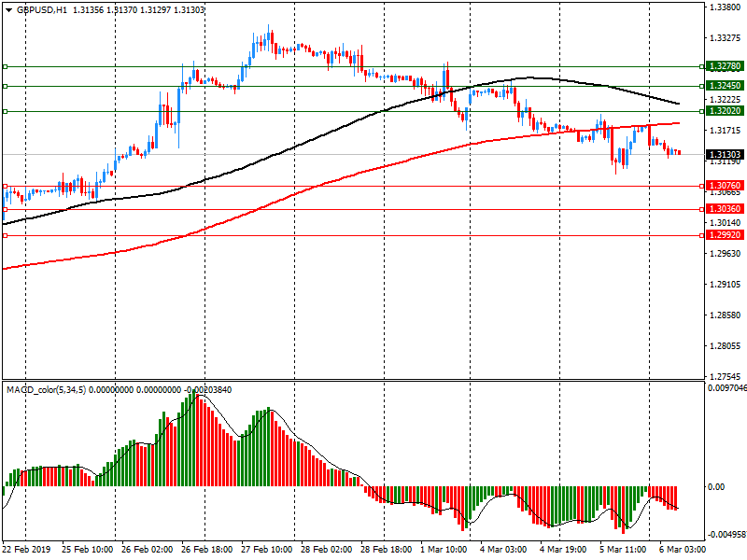747x560 pixels.
Task: Select the 1.29920 red price label
Action: [725, 236]
